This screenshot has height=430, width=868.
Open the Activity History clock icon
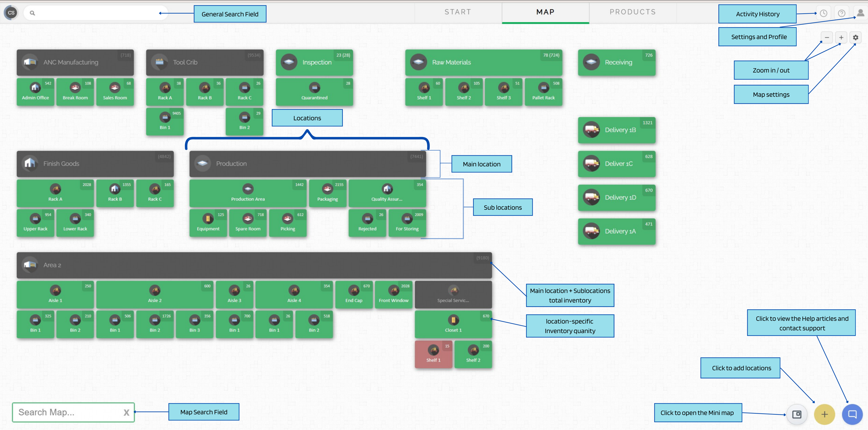pos(823,13)
